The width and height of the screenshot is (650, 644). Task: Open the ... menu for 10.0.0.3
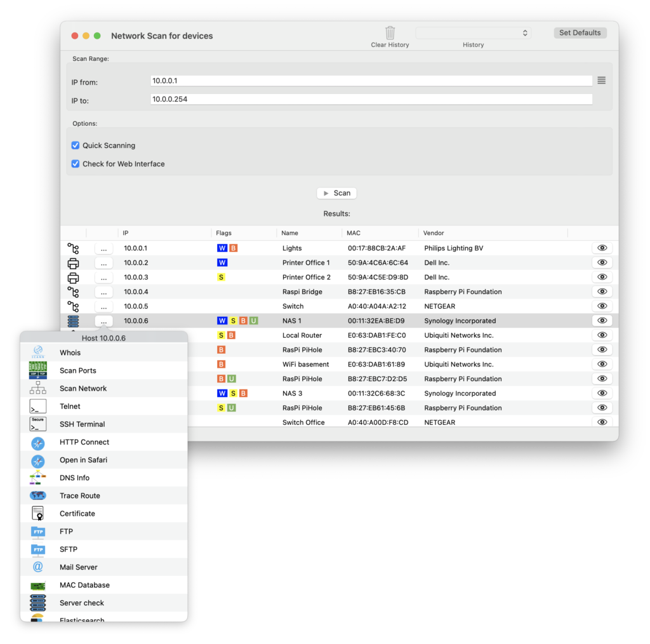103,278
